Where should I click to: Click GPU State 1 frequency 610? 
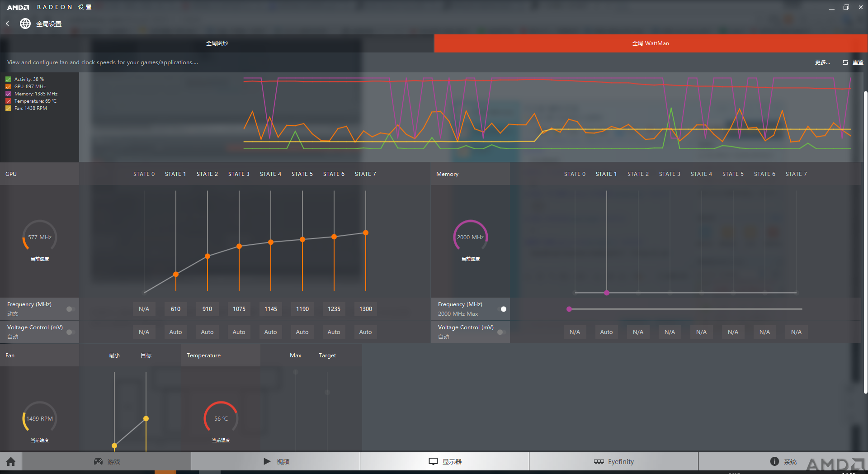(175, 309)
